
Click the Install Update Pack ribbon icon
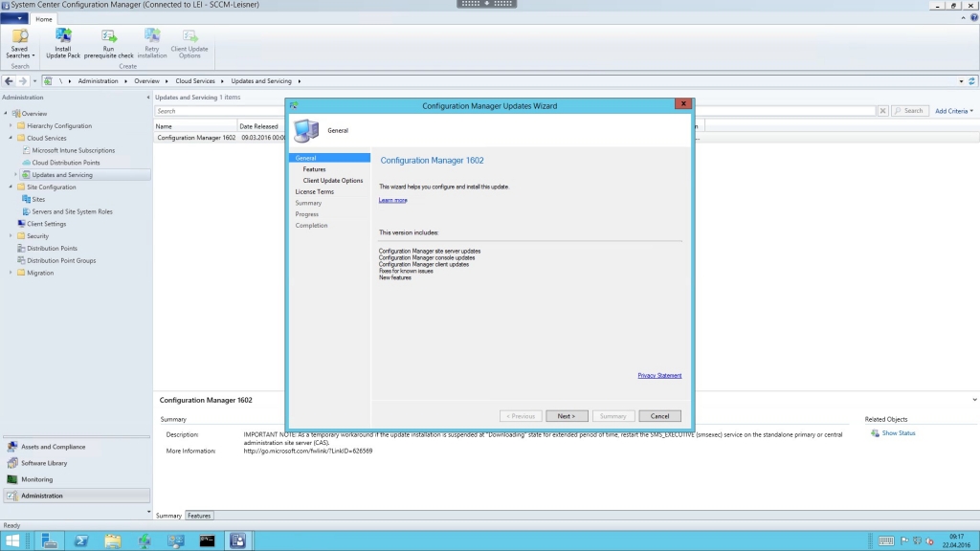coord(63,42)
